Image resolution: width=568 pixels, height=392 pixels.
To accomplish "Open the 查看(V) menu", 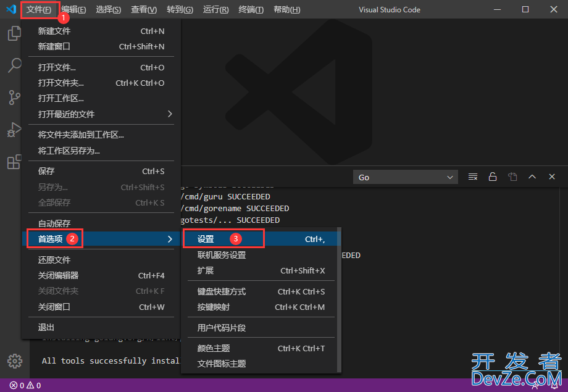I will [144, 9].
